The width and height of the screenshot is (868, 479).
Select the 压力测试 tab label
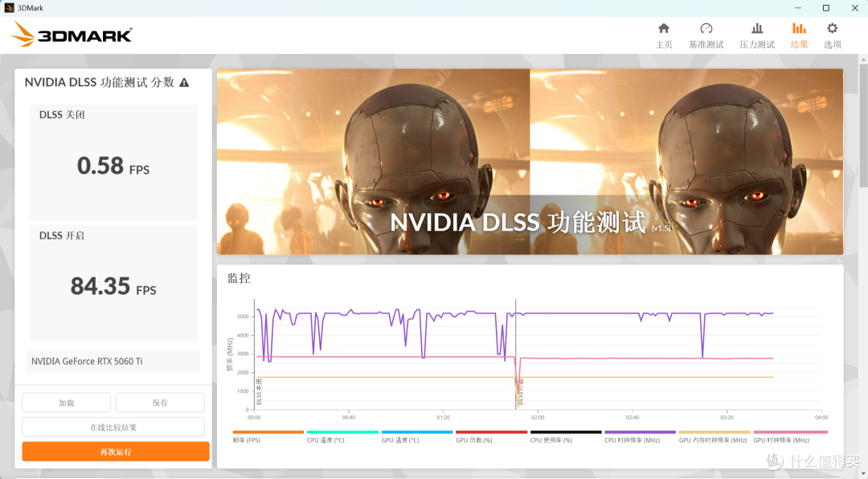[757, 45]
